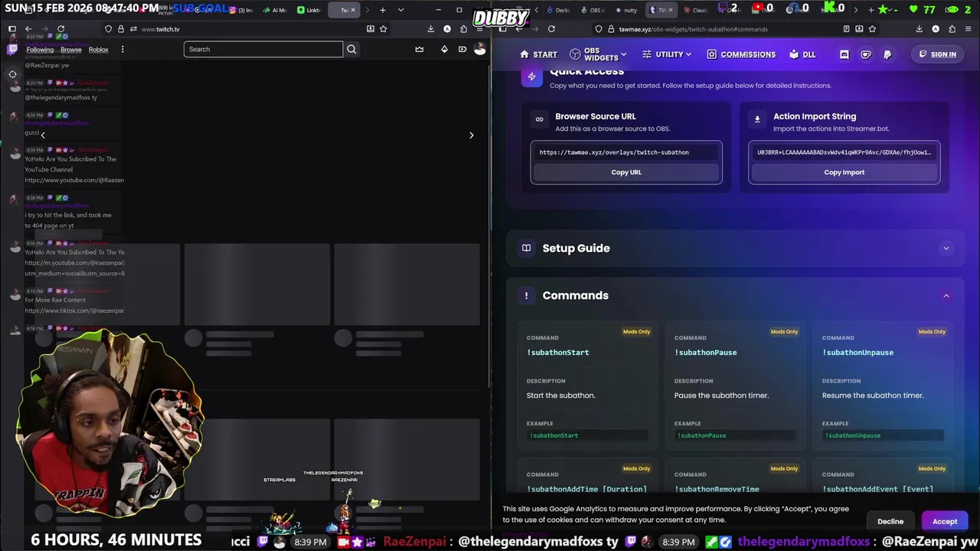Click the !subathonStart command name
The height and width of the screenshot is (551, 980).
pyautogui.click(x=558, y=353)
